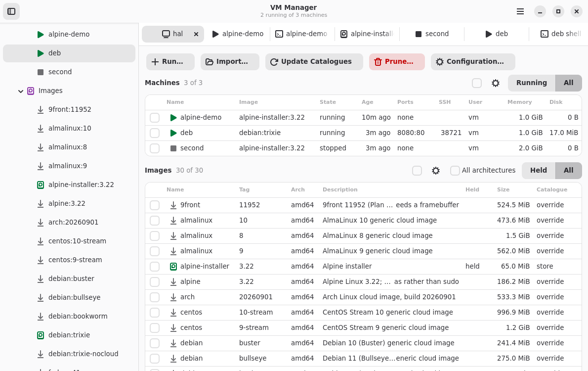Click the stop icon in second machine row

point(173,148)
